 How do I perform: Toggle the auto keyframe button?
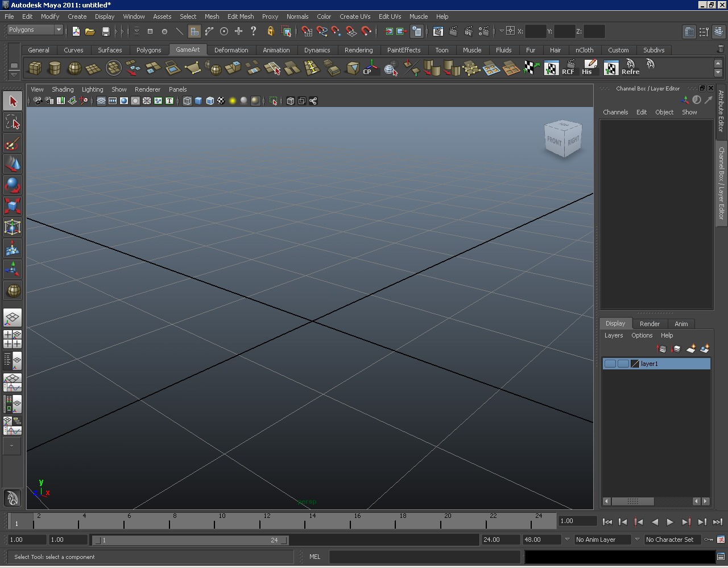coord(709,540)
